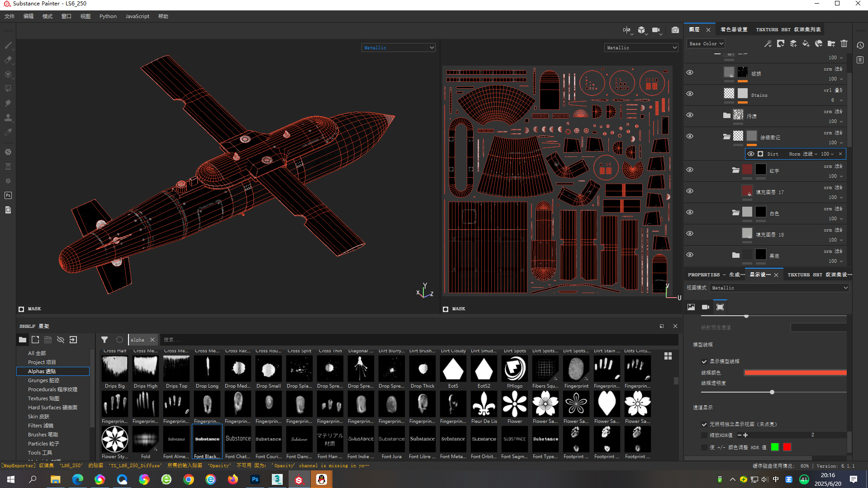Expand the 污渍 folder

pyautogui.click(x=726, y=115)
